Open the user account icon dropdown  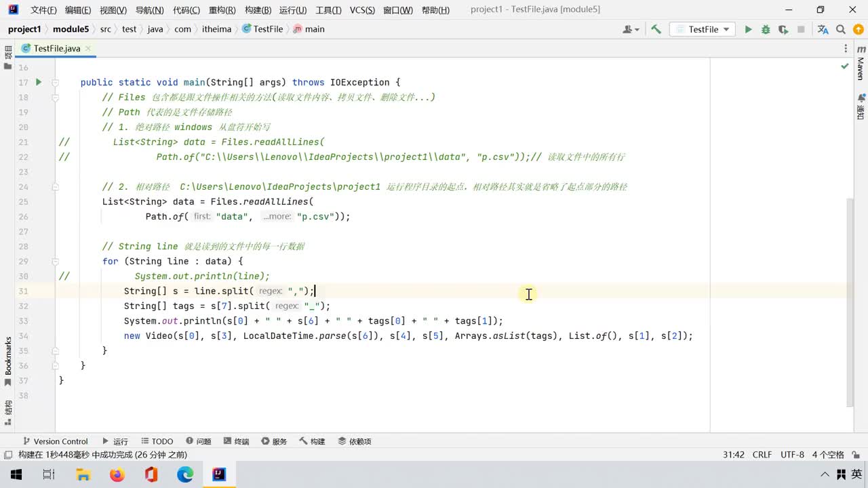coord(631,29)
